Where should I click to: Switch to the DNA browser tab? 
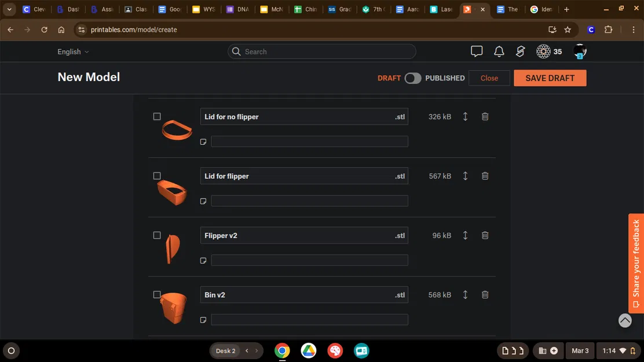click(x=238, y=9)
